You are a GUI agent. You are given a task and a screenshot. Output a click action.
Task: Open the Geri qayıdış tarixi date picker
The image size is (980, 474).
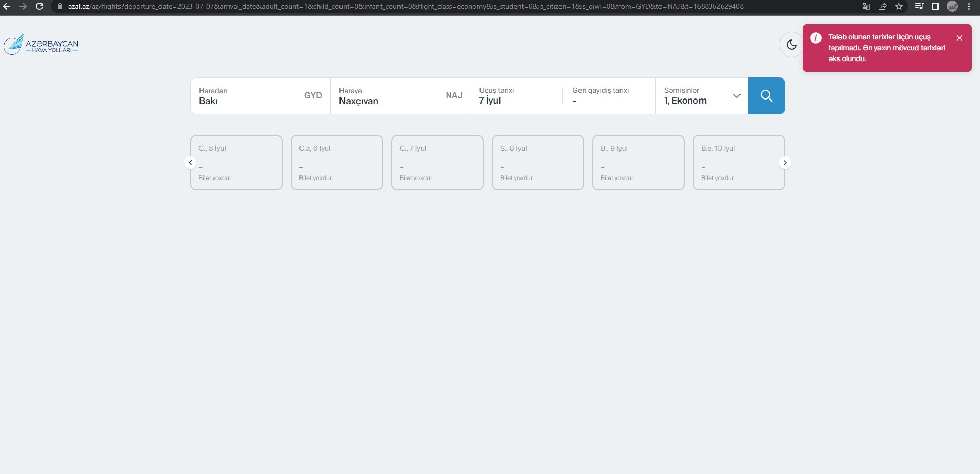(x=608, y=96)
